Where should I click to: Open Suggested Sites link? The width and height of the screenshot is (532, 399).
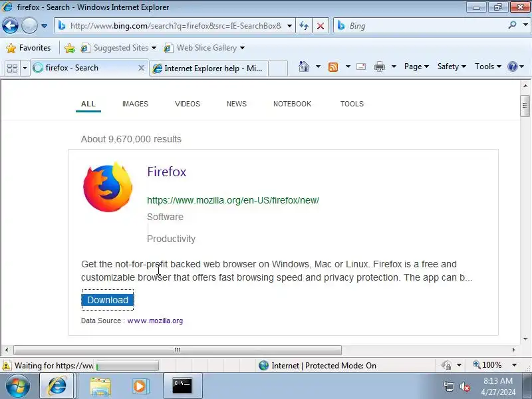pyautogui.click(x=119, y=48)
